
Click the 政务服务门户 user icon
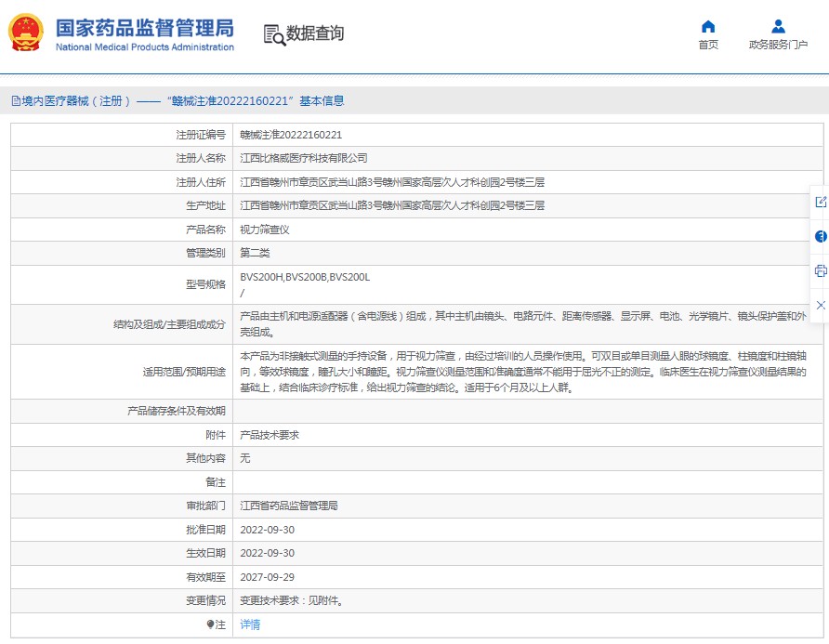click(x=778, y=26)
